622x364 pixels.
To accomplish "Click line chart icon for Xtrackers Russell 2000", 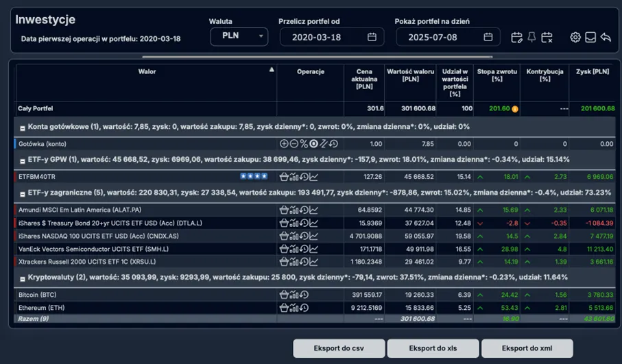I will pyautogui.click(x=314, y=262).
